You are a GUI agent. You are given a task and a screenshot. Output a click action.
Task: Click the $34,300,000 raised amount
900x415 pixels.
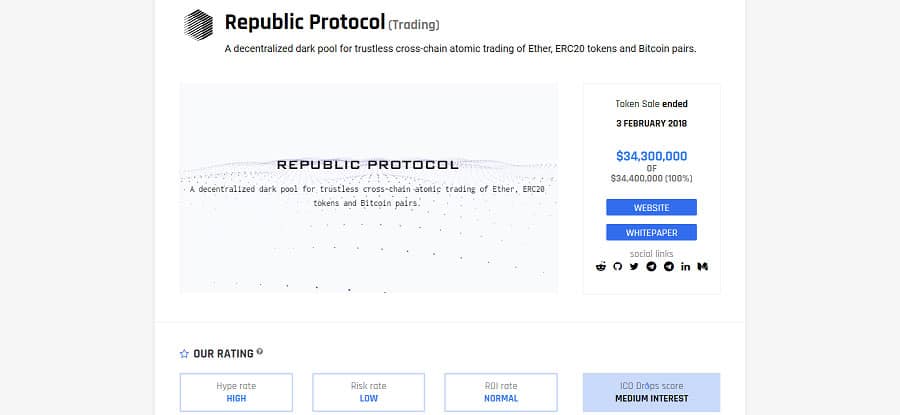click(651, 156)
